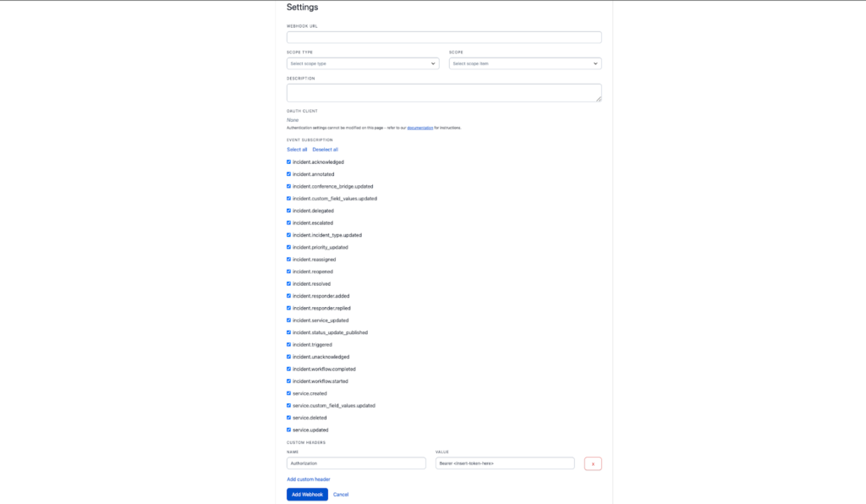Toggle the incident.escalated checkbox
The width and height of the screenshot is (866, 504).
coord(289,222)
